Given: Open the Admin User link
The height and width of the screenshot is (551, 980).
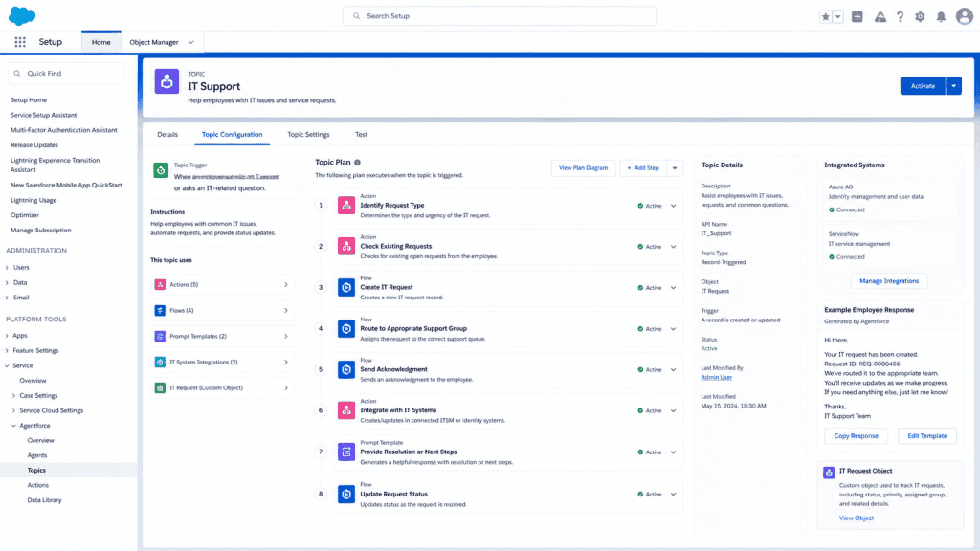Looking at the screenshot, I should (716, 377).
